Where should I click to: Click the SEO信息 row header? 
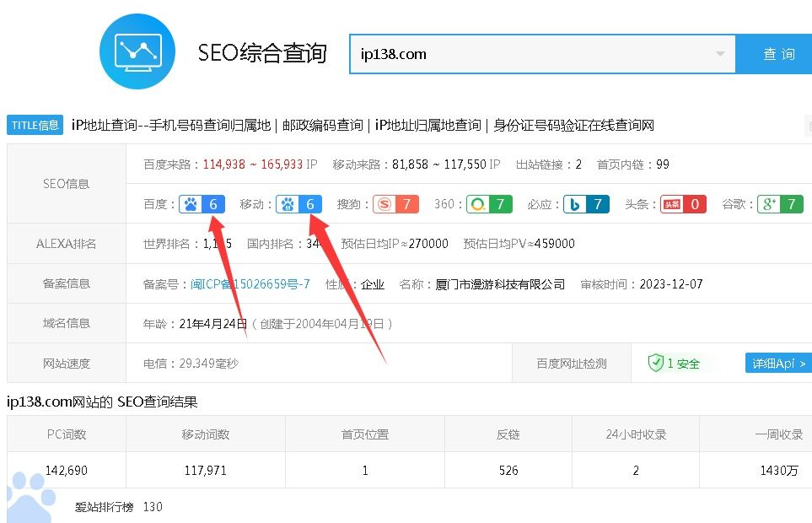pos(67,184)
